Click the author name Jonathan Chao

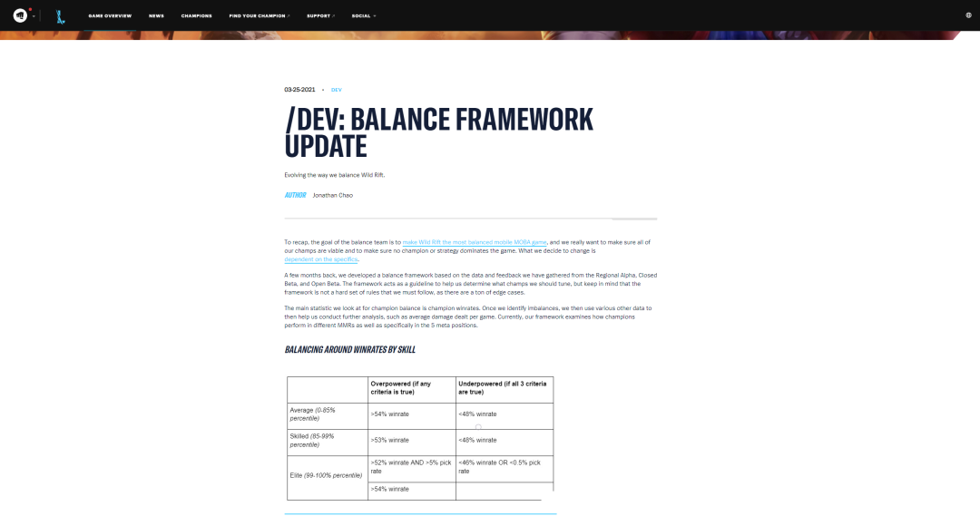pyautogui.click(x=332, y=195)
